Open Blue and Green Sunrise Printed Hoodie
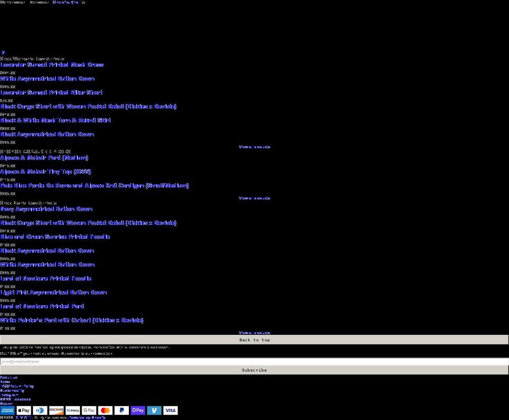 (x=55, y=237)
